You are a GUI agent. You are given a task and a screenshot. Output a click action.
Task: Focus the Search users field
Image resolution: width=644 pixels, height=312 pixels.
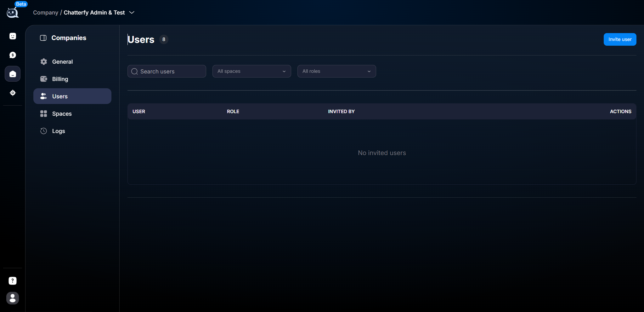(x=167, y=71)
